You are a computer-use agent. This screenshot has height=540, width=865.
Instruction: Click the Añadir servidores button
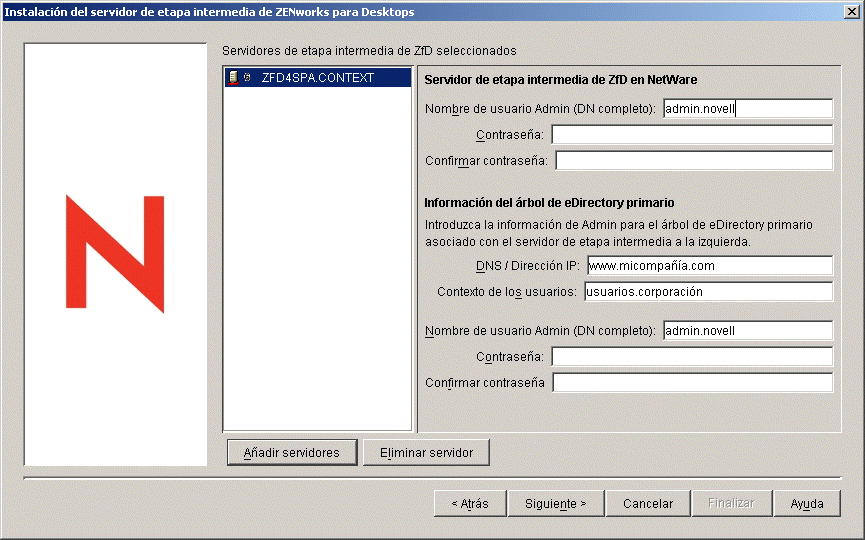click(x=292, y=453)
